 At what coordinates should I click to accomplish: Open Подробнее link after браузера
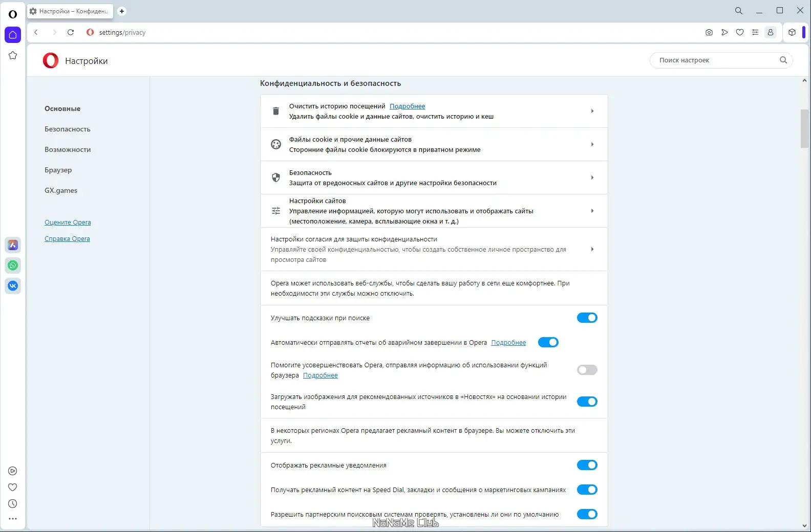coord(321,375)
